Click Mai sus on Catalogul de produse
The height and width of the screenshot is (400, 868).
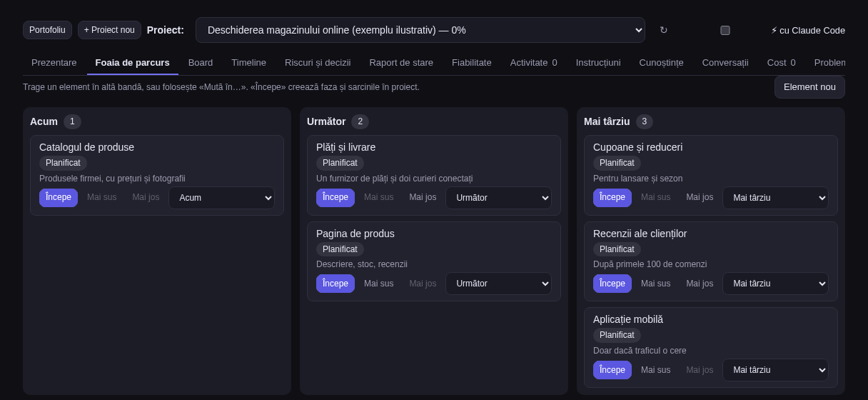[102, 198]
